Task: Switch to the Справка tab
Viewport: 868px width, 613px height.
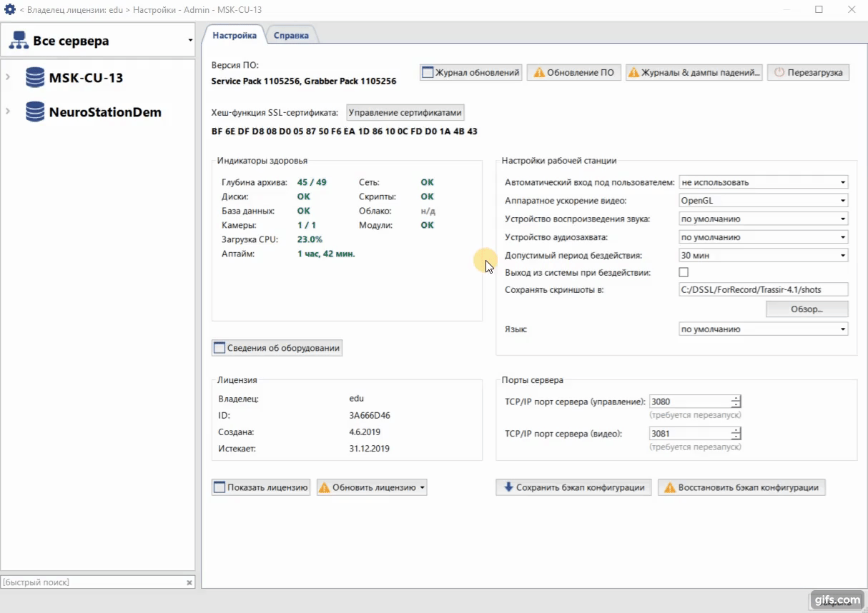Action: click(291, 35)
